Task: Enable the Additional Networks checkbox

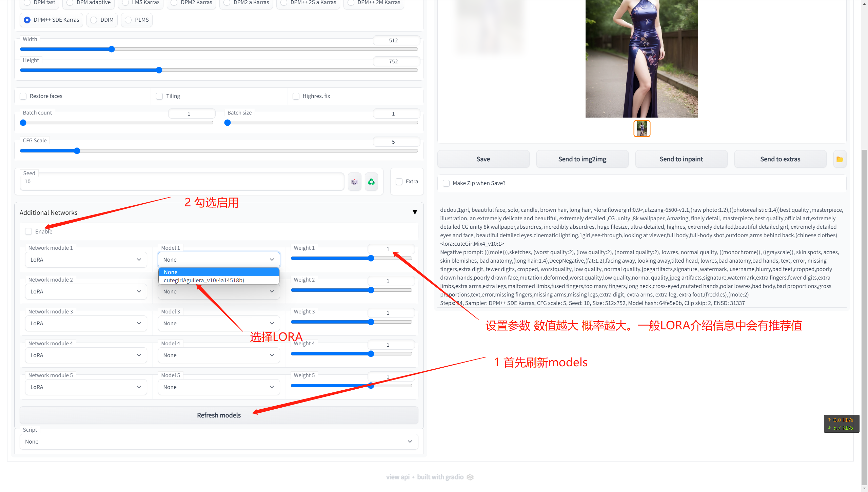Action: [28, 231]
